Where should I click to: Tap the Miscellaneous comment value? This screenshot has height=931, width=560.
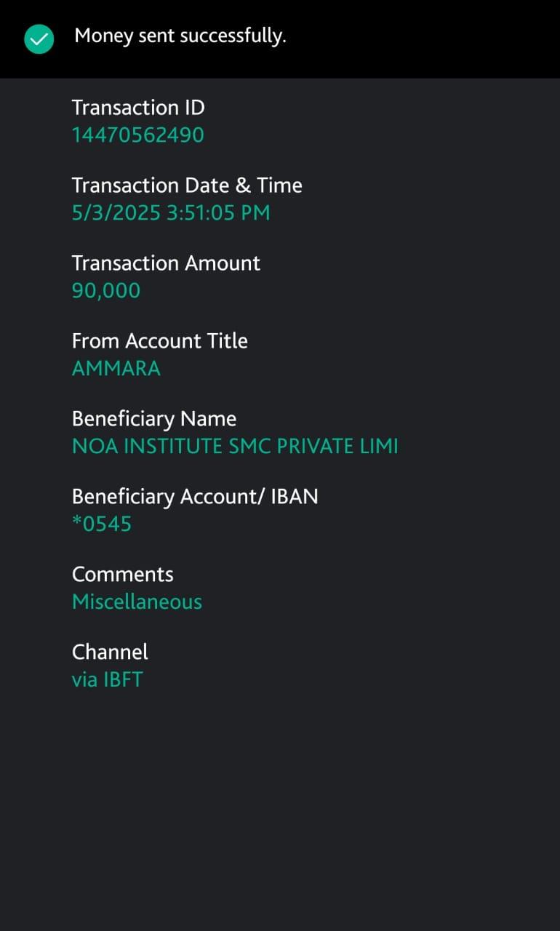coord(137,602)
